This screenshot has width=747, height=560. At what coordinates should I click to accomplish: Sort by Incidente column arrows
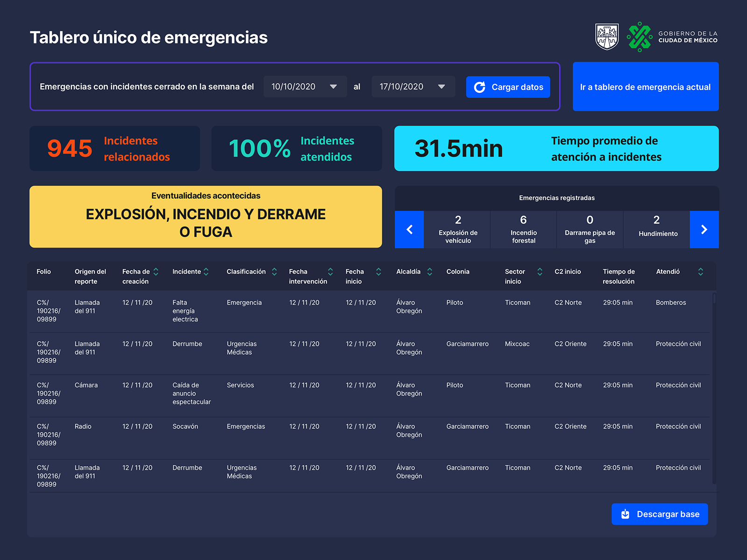[206, 272]
